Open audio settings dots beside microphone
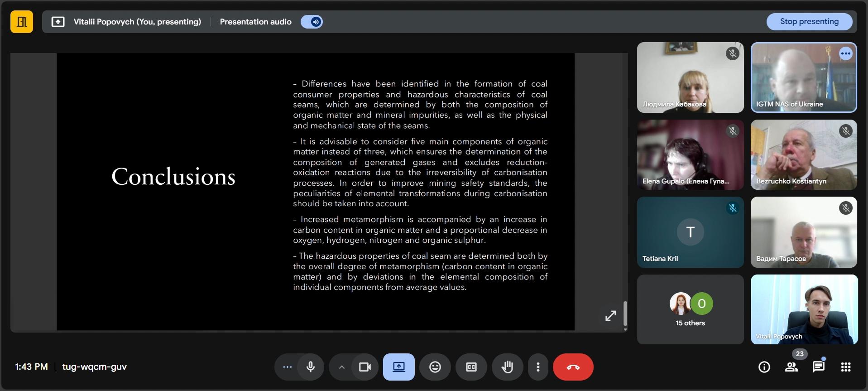Image resolution: width=868 pixels, height=391 pixels. click(x=287, y=367)
